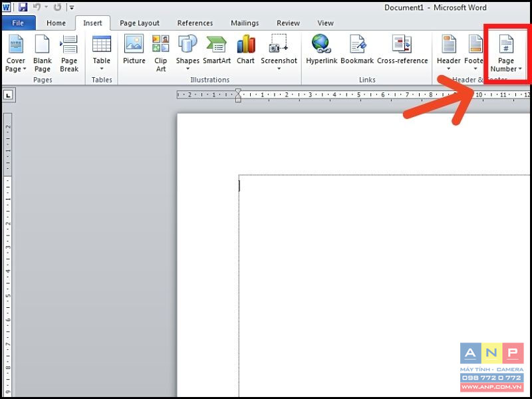This screenshot has height=399, width=532.
Task: Open the Footer dropdown menu
Action: [x=474, y=53]
